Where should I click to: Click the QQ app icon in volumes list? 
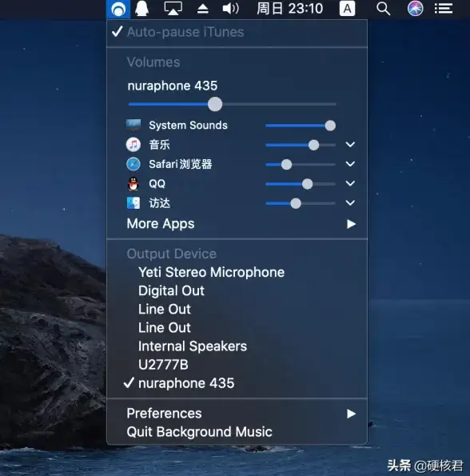coord(133,184)
